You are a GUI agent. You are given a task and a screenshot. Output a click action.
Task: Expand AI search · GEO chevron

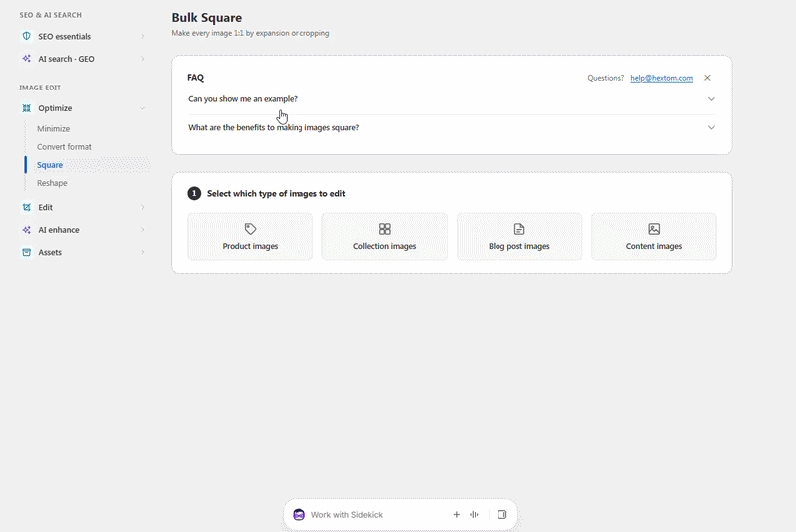pyautogui.click(x=142, y=59)
